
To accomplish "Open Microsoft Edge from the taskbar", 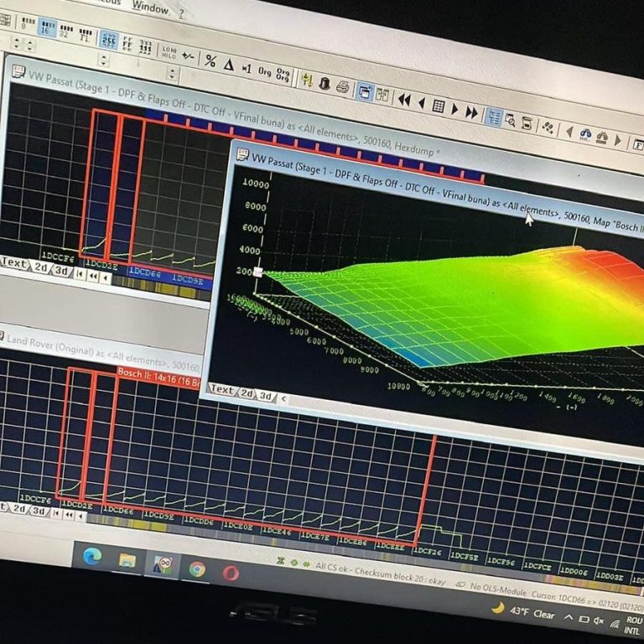I will click(92, 557).
